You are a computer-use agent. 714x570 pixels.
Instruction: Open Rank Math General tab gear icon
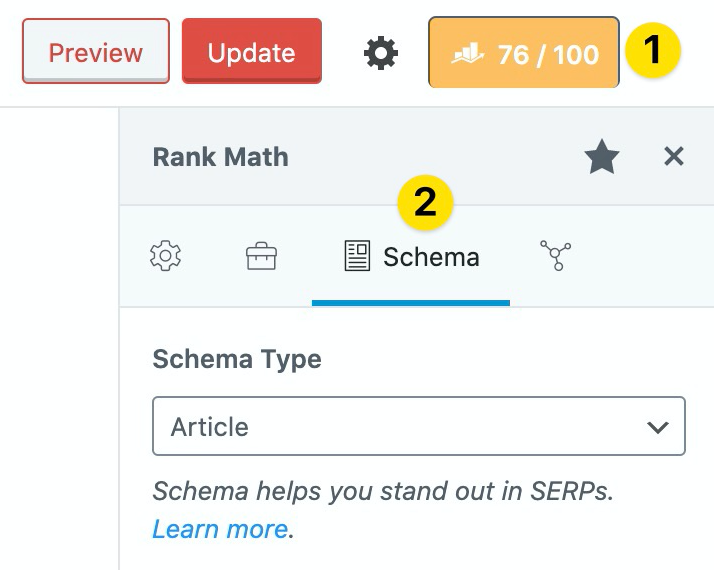point(165,256)
